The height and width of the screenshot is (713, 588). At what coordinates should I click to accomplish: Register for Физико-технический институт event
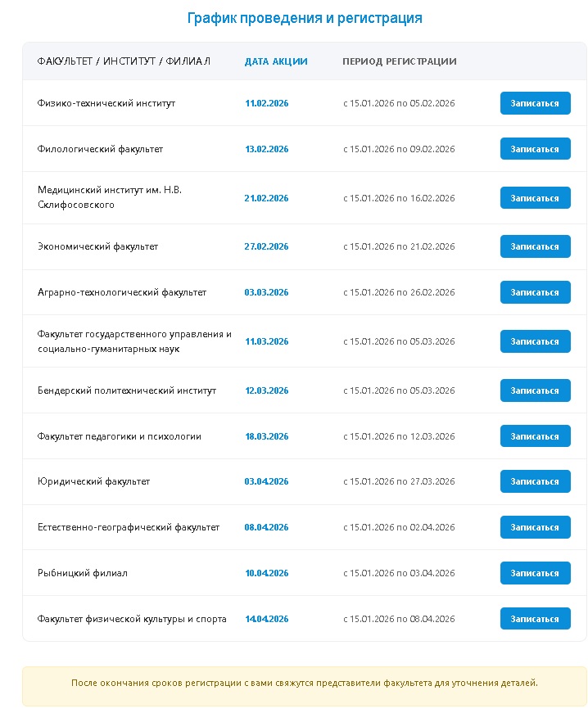click(x=536, y=103)
